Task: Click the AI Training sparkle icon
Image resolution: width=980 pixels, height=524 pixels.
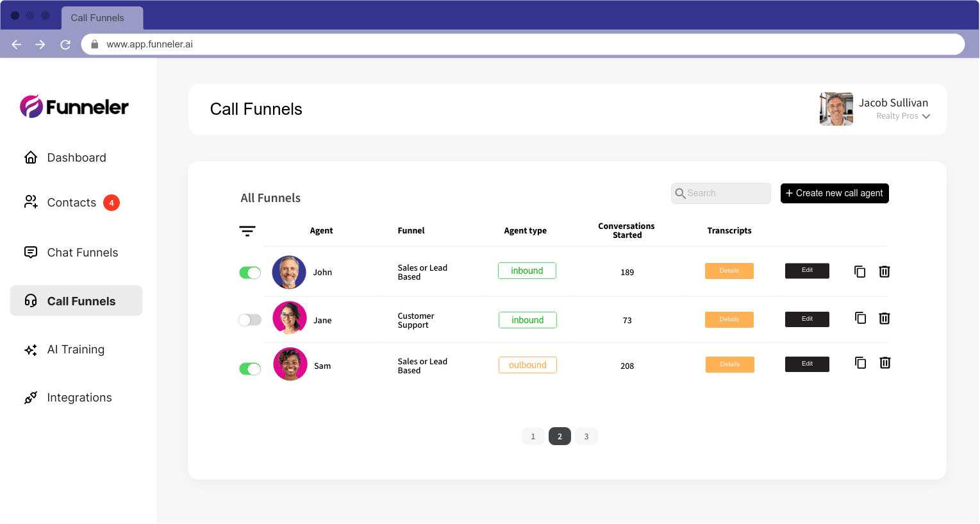Action: click(x=31, y=350)
